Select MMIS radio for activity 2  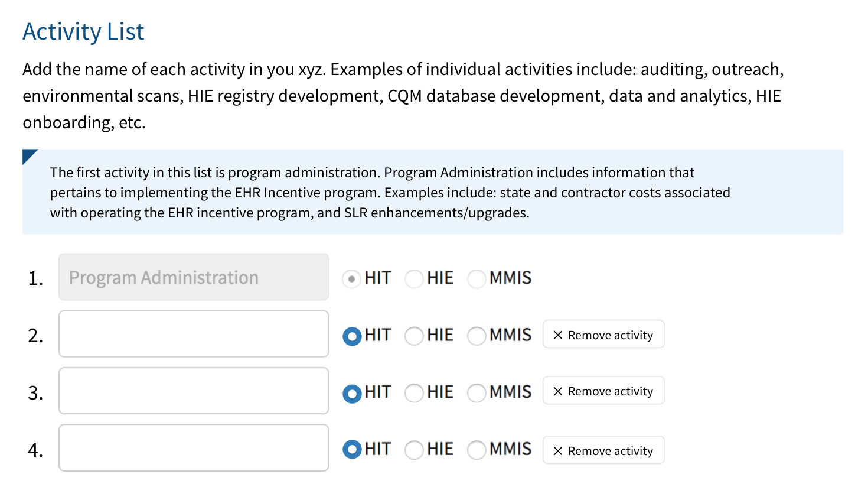click(x=476, y=336)
